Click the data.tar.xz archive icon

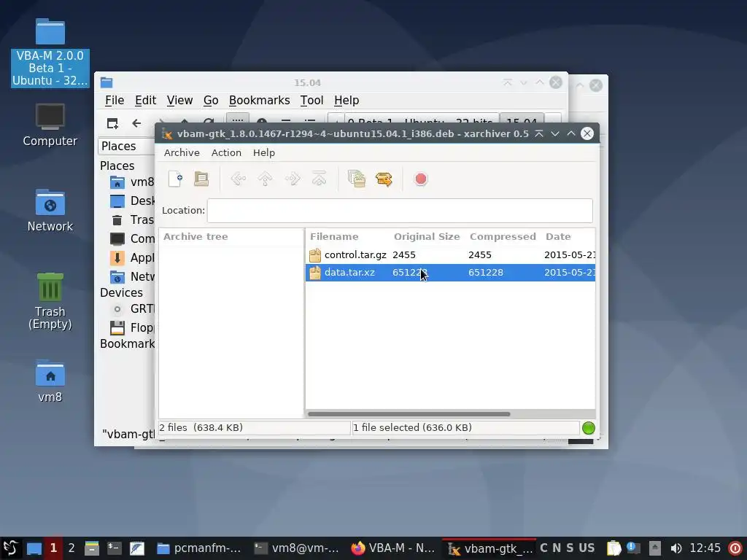(x=315, y=273)
